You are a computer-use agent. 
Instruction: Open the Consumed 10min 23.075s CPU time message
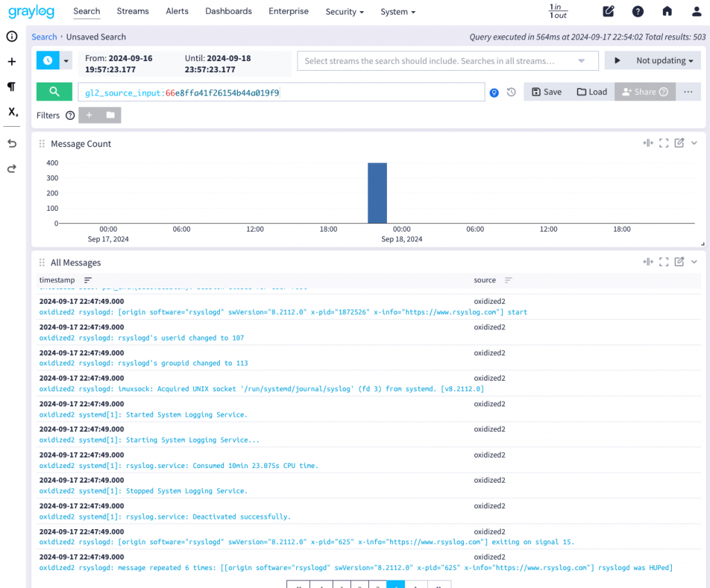click(178, 466)
